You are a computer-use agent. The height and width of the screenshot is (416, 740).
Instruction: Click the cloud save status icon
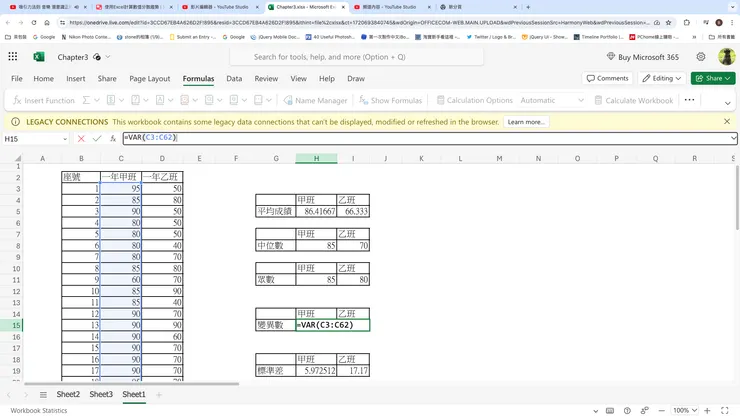97,57
